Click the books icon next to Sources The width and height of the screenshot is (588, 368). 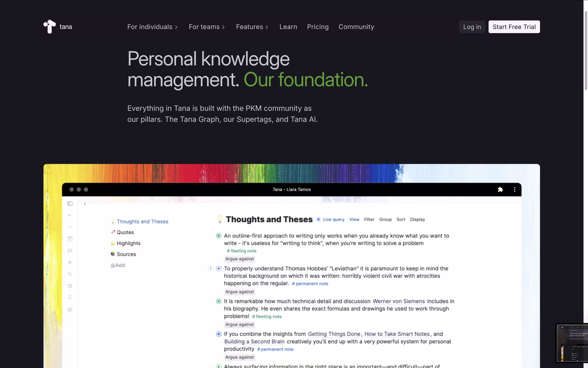point(113,254)
